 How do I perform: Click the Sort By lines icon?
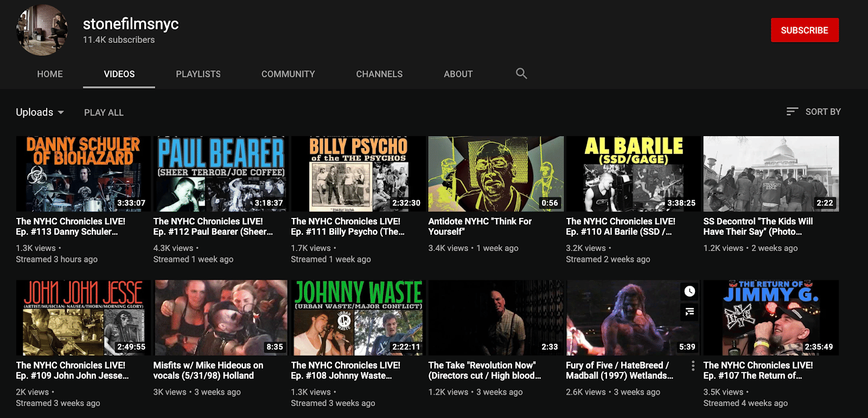tap(792, 112)
